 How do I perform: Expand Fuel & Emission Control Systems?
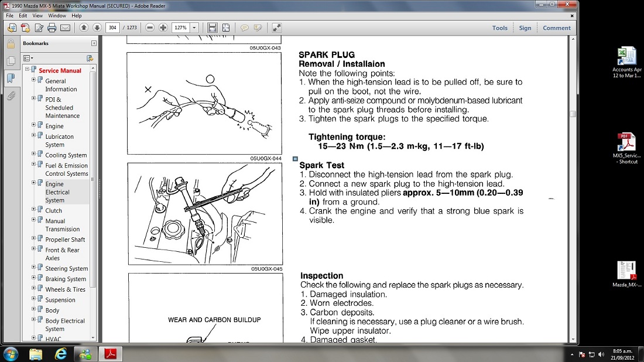[x=34, y=164]
